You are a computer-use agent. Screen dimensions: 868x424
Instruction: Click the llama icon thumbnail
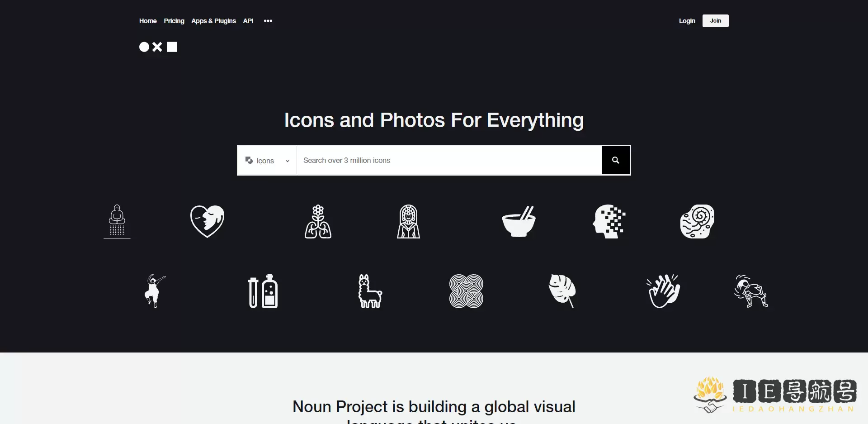coord(370,291)
